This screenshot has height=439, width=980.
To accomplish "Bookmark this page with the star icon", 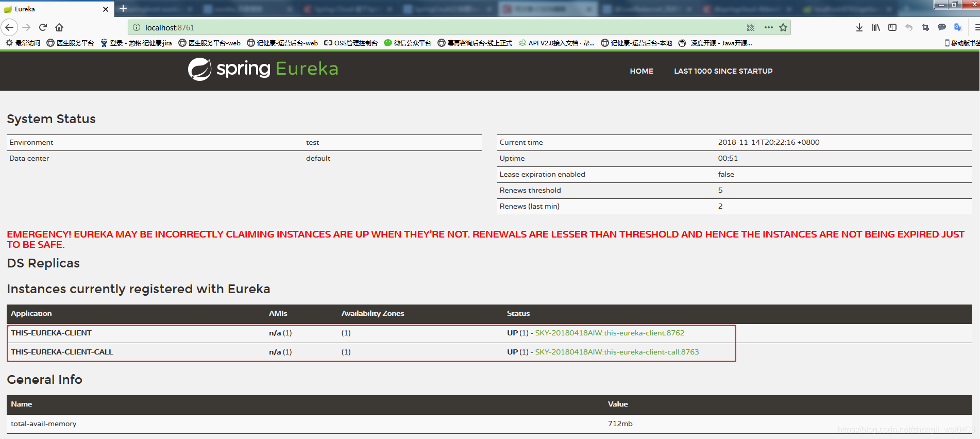I will 783,27.
